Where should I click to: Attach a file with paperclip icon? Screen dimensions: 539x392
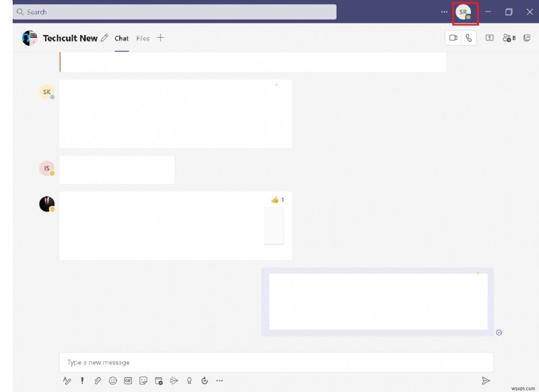[98, 381]
